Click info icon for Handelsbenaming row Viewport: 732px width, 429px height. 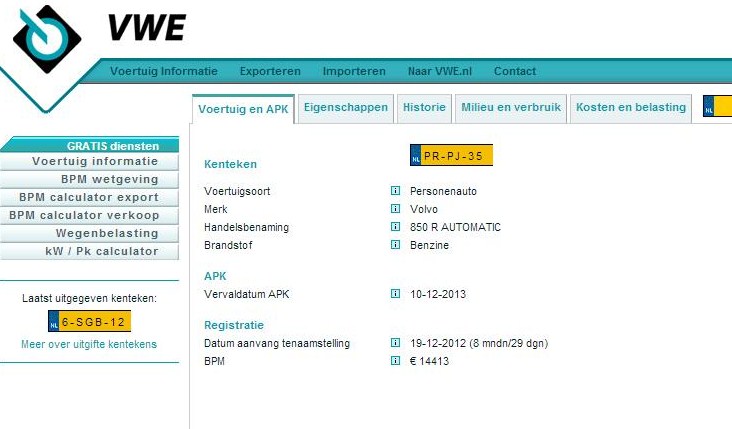tap(395, 227)
